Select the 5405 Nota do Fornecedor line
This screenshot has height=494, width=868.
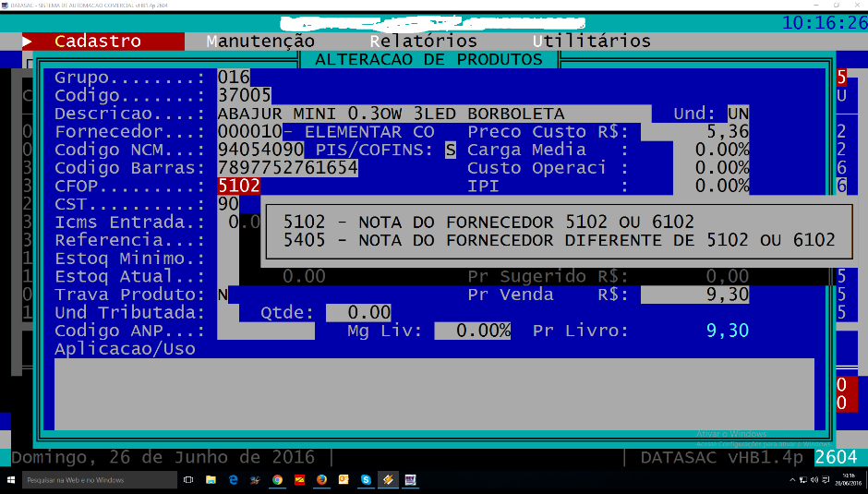559,240
